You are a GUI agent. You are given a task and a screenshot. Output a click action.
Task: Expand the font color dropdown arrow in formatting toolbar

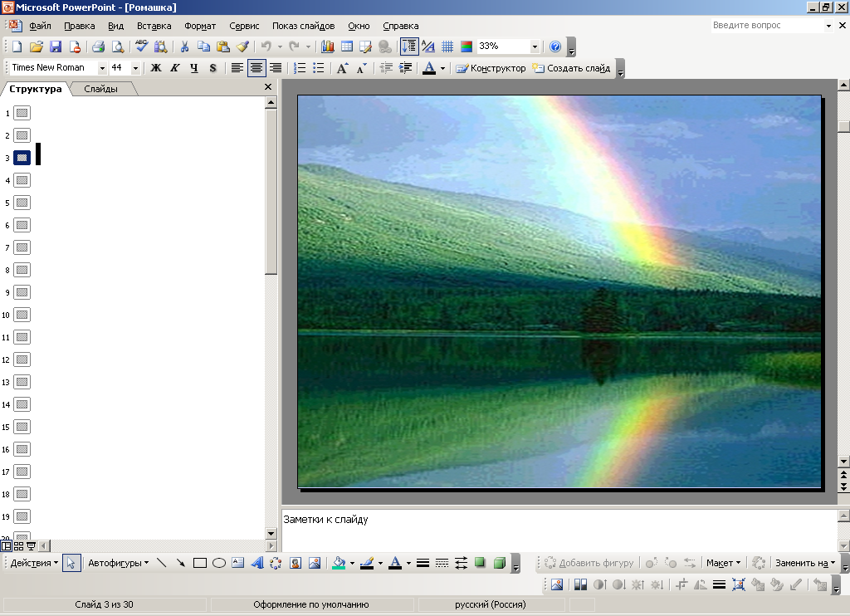point(443,68)
